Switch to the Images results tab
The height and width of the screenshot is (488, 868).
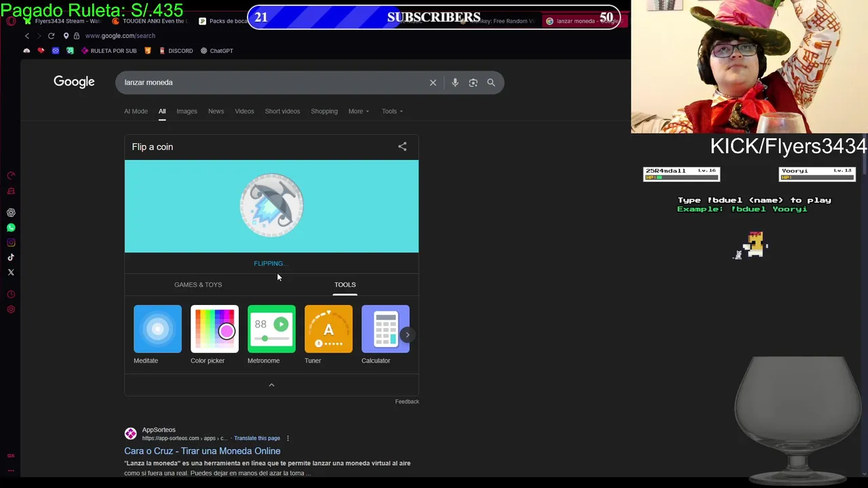[x=186, y=111]
